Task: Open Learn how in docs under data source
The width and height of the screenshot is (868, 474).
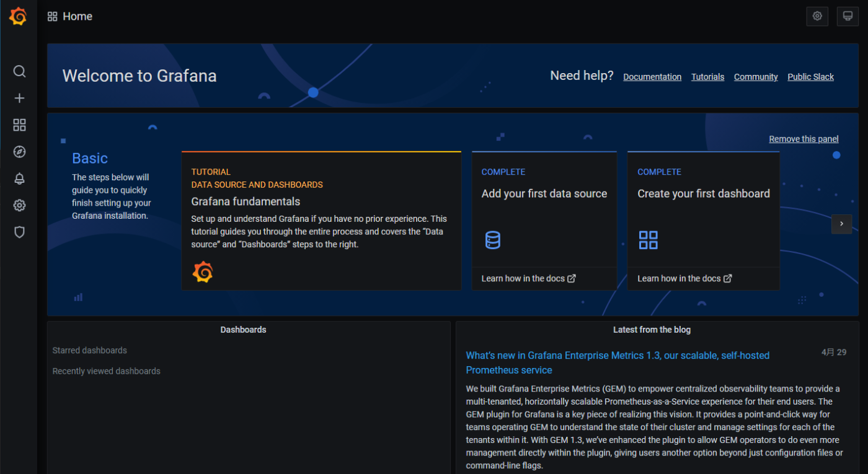Action: click(x=529, y=278)
